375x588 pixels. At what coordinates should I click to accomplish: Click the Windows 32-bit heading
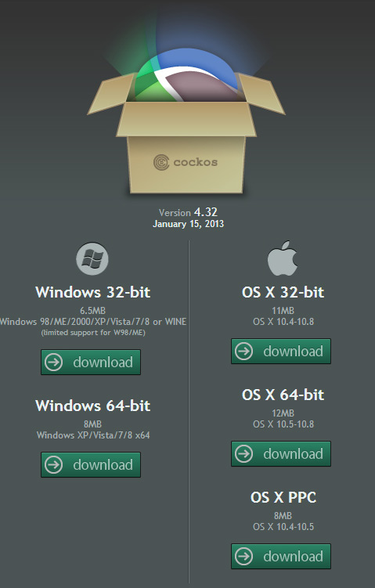click(92, 292)
